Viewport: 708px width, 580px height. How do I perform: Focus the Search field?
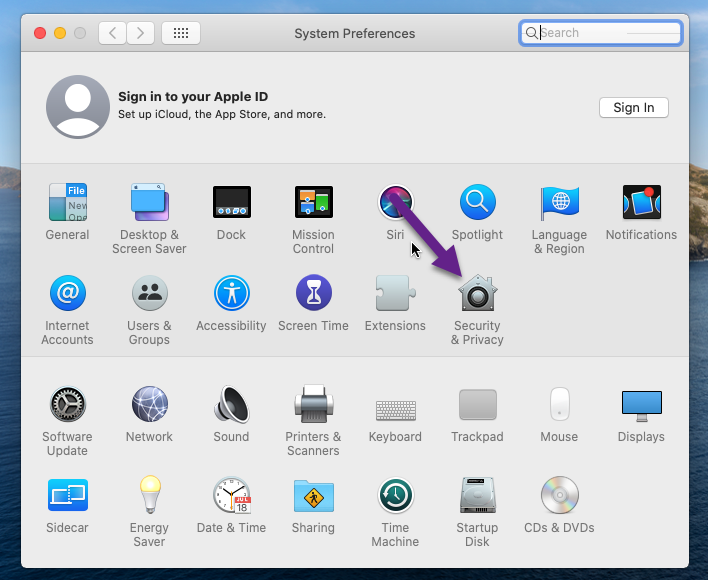pos(601,33)
